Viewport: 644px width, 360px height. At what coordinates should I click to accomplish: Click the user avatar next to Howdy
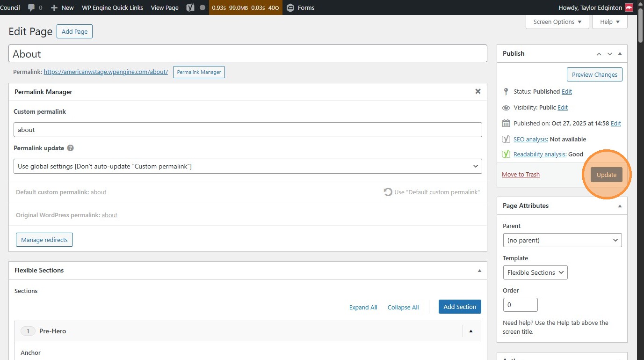pos(629,7)
